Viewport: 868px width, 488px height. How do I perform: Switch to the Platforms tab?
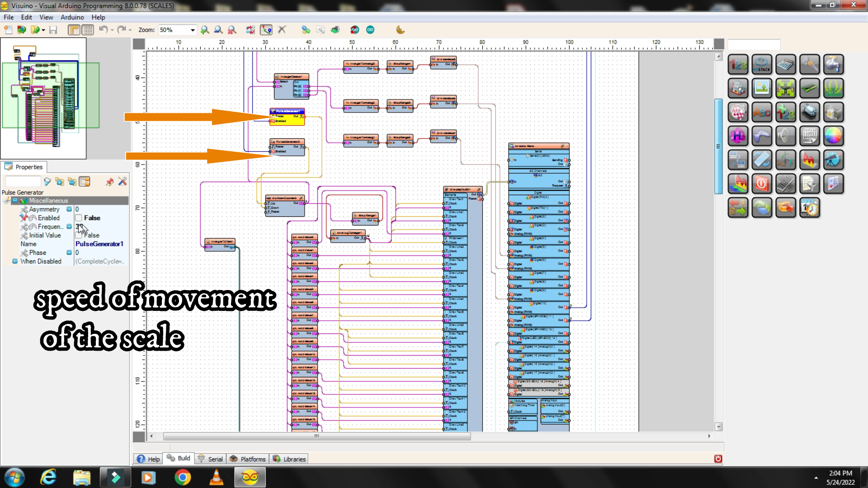click(247, 459)
